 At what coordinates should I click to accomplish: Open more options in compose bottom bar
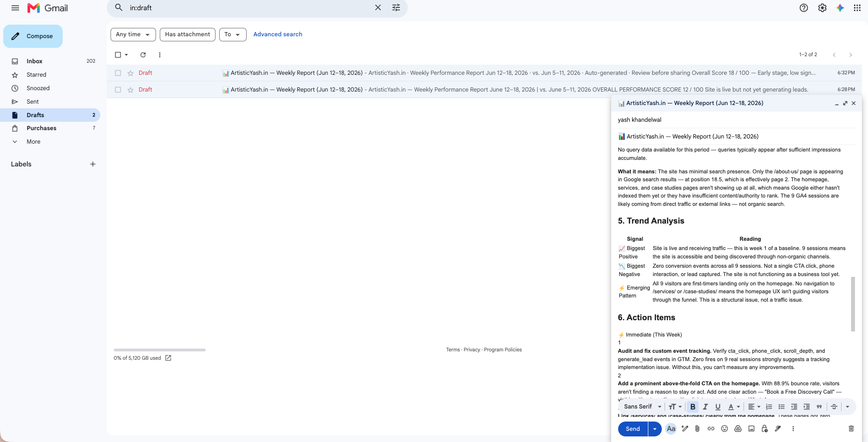[x=793, y=429]
